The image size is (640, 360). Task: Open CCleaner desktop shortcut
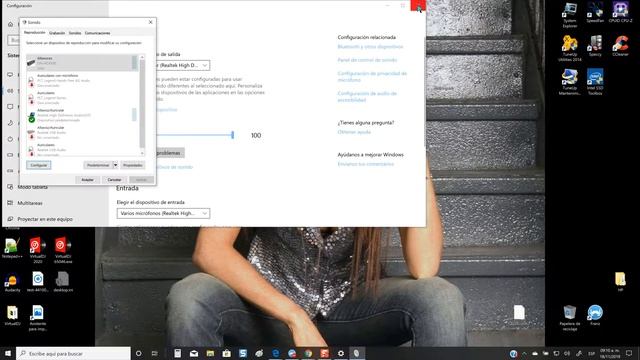[620, 46]
